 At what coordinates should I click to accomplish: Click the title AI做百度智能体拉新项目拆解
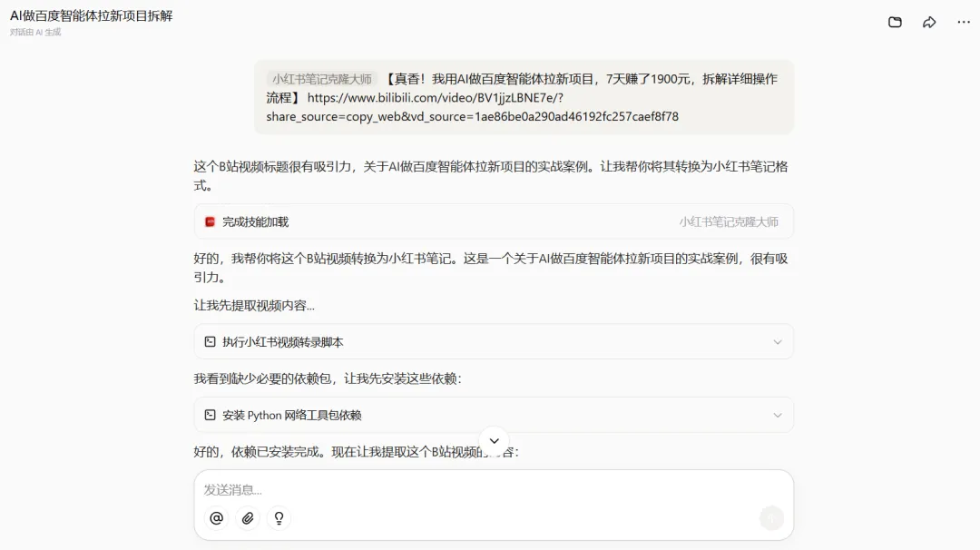point(92,15)
